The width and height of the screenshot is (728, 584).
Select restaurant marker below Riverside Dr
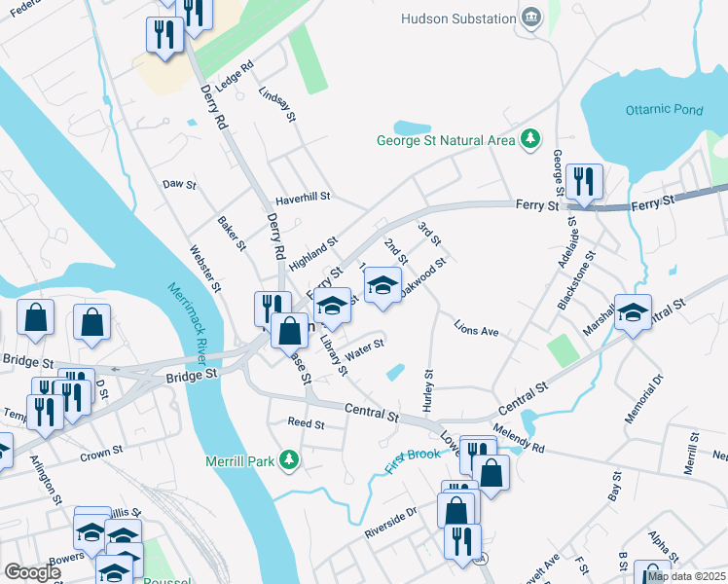(462, 544)
